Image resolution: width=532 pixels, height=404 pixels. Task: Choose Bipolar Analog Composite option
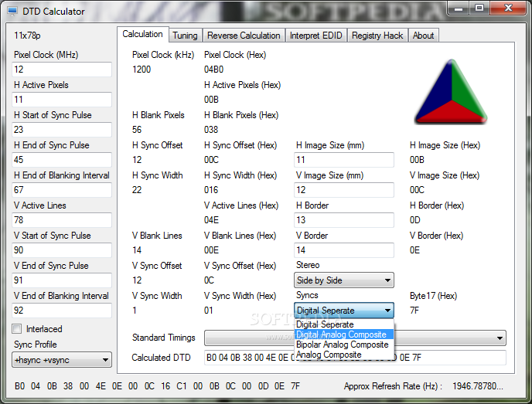click(x=344, y=345)
